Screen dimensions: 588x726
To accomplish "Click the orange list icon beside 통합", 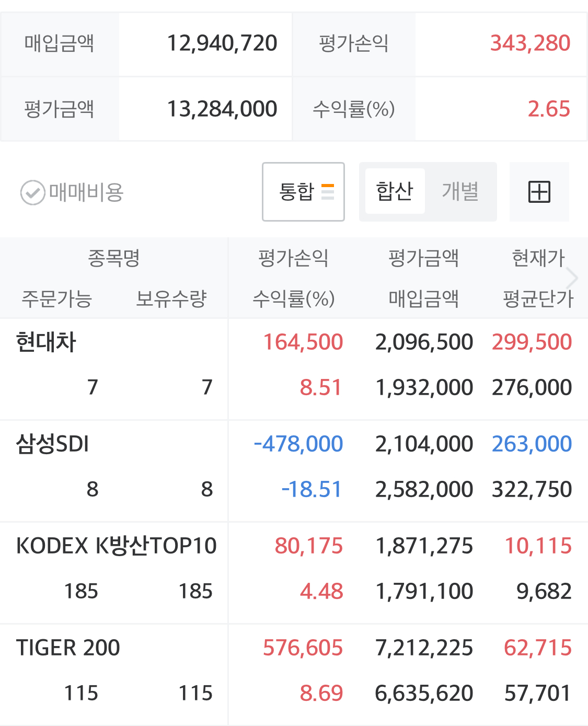I will coord(328,192).
